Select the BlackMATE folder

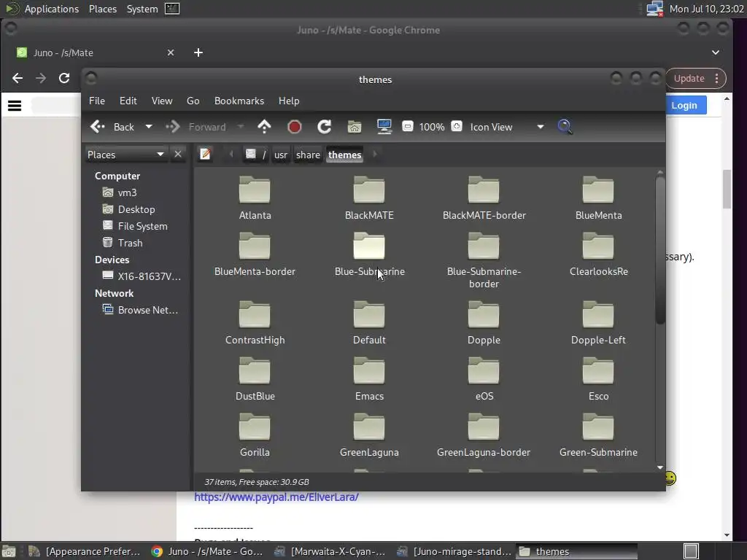pyautogui.click(x=369, y=198)
